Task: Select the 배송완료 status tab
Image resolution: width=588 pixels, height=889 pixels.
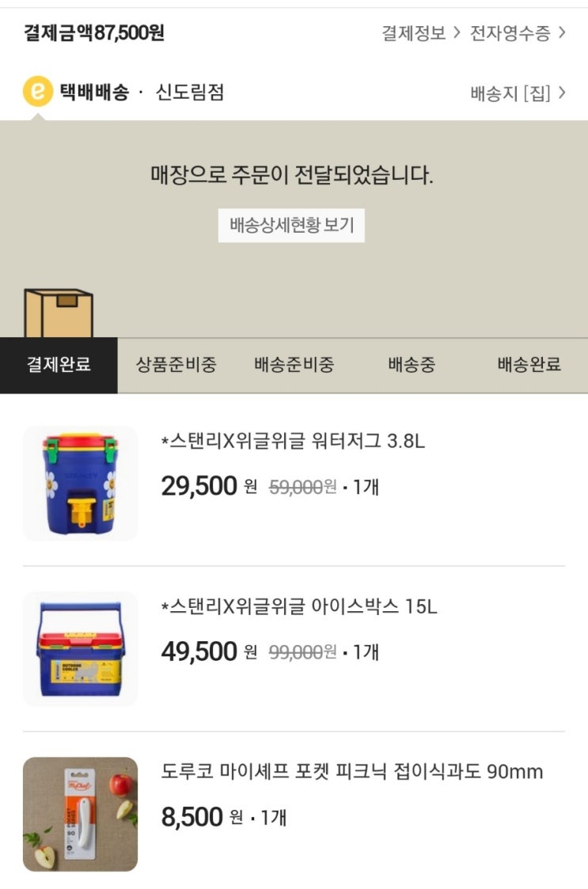Action: pyautogui.click(x=529, y=365)
